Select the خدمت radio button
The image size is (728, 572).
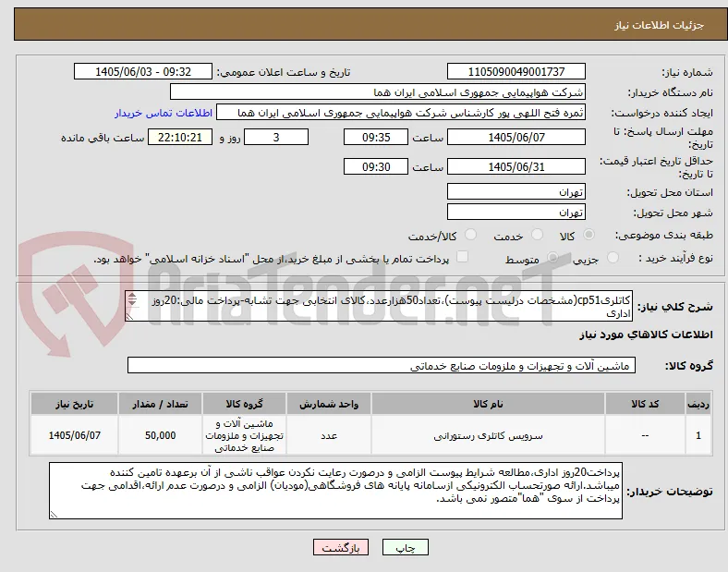537,235
